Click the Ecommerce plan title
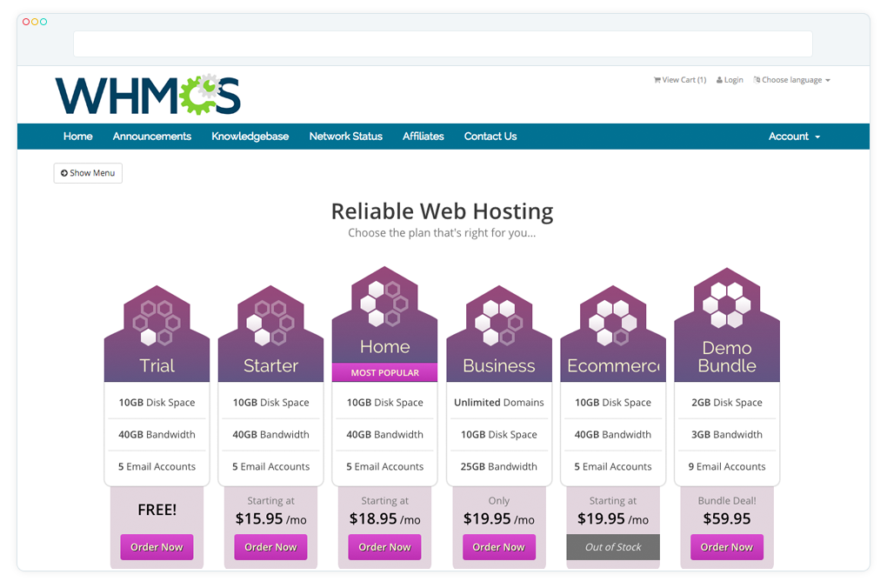Viewport: 887px width, 588px height. [613, 365]
